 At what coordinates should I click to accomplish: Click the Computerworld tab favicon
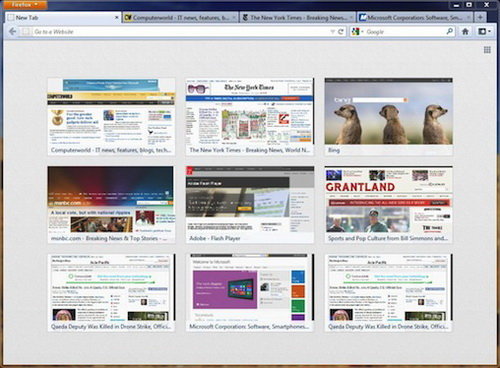point(128,17)
